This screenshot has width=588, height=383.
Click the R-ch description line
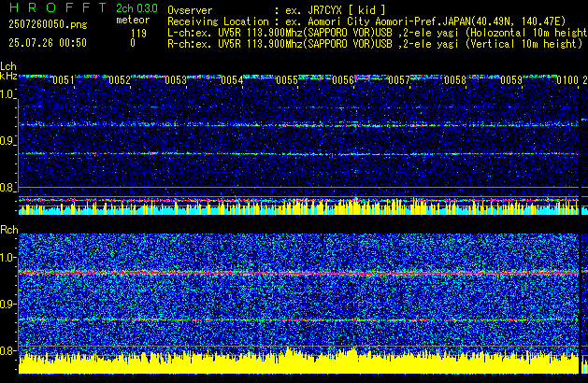375,44
